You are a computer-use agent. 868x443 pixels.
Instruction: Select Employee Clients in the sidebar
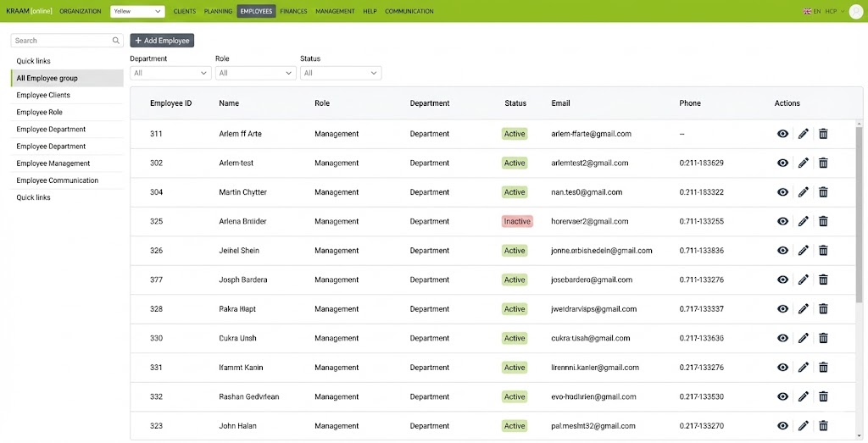[x=43, y=96]
